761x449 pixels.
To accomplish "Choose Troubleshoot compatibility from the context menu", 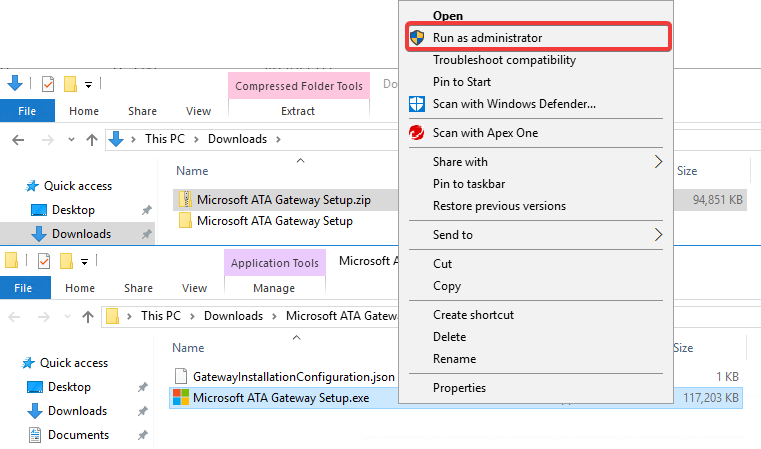I will point(504,60).
